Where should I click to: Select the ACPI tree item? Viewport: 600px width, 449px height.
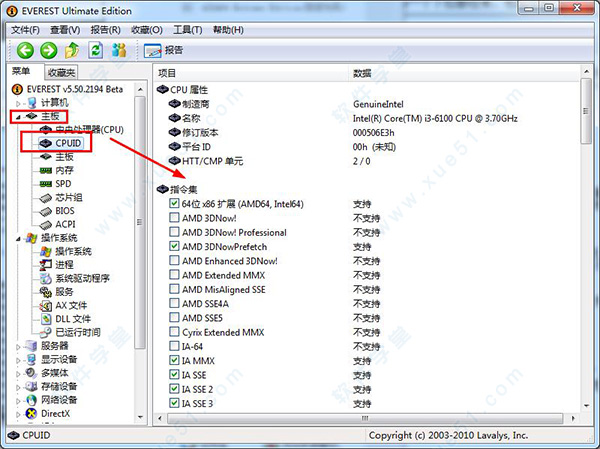coord(57,224)
